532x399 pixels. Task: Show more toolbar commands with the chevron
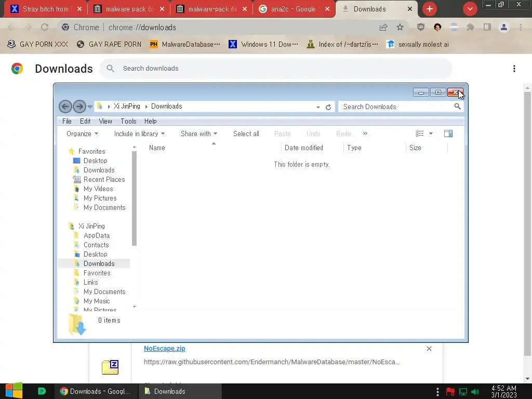pyautogui.click(x=365, y=134)
